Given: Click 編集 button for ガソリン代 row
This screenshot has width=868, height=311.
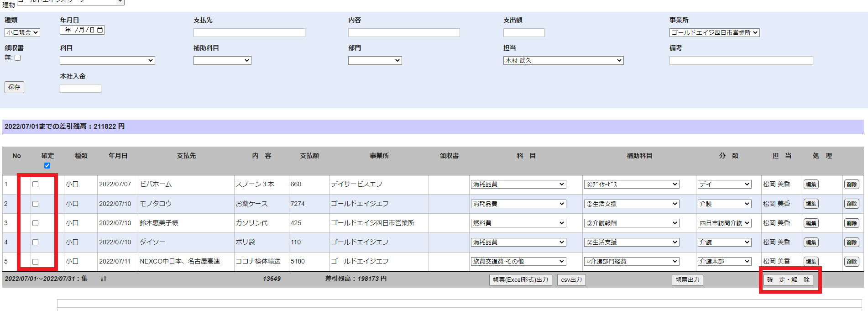Looking at the screenshot, I should [x=810, y=223].
